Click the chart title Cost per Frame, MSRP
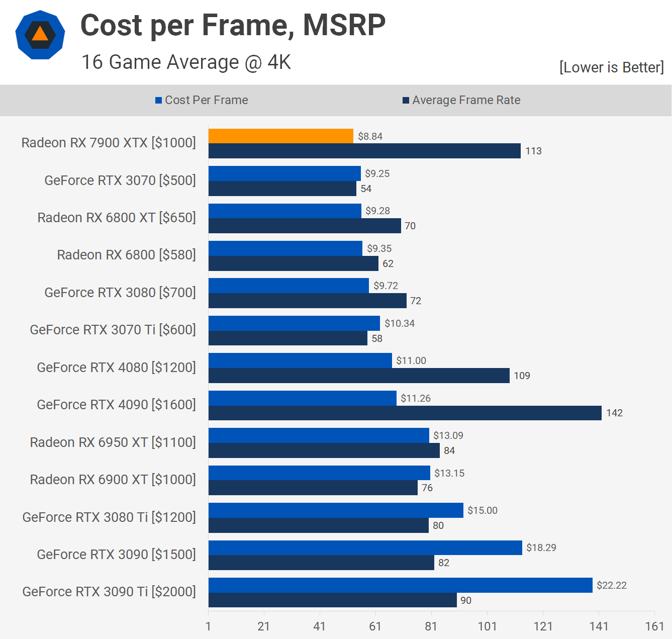 point(233,25)
